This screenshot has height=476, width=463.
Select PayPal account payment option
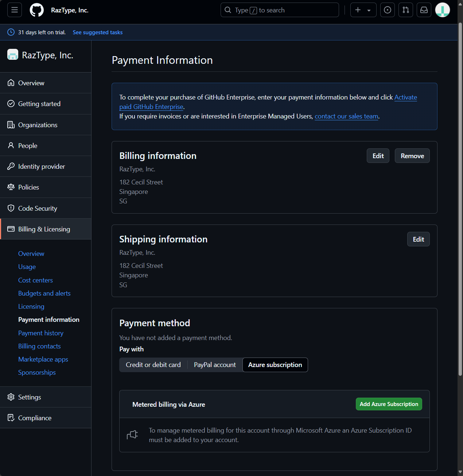coord(215,365)
